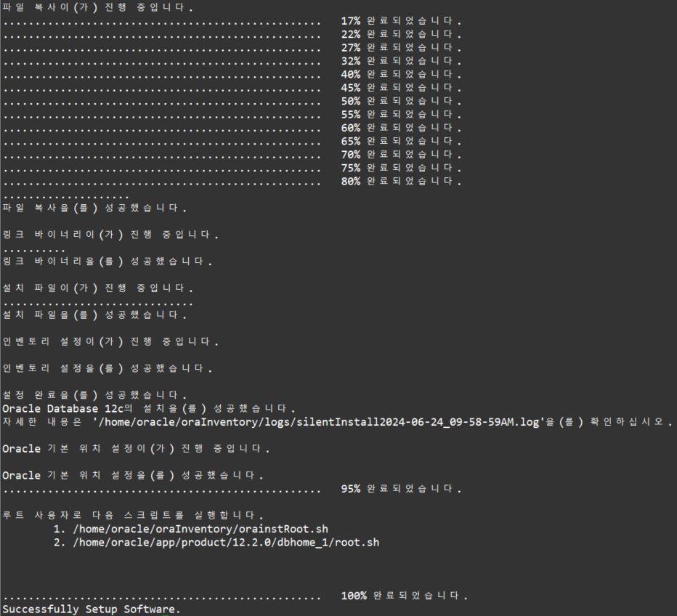Click the '설치 파일을(를) 성공했습니다.' line
Screen dimensions: 677x616
pos(94,315)
